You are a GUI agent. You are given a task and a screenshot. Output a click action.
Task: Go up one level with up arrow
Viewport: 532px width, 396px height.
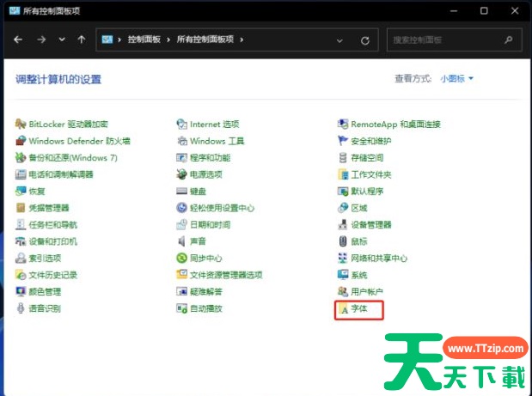[x=82, y=40]
